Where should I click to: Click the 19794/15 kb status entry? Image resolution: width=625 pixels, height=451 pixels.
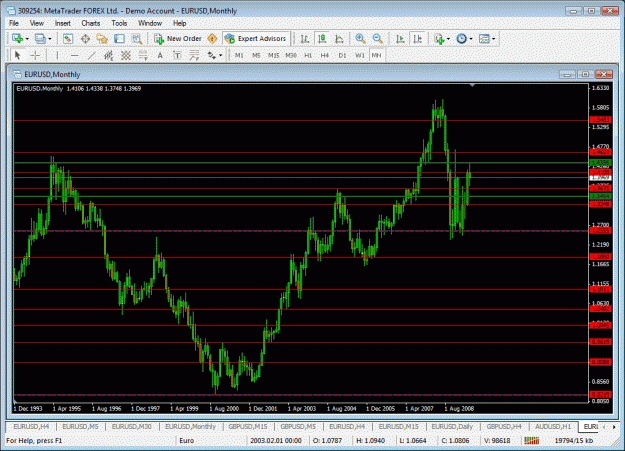coord(574,441)
